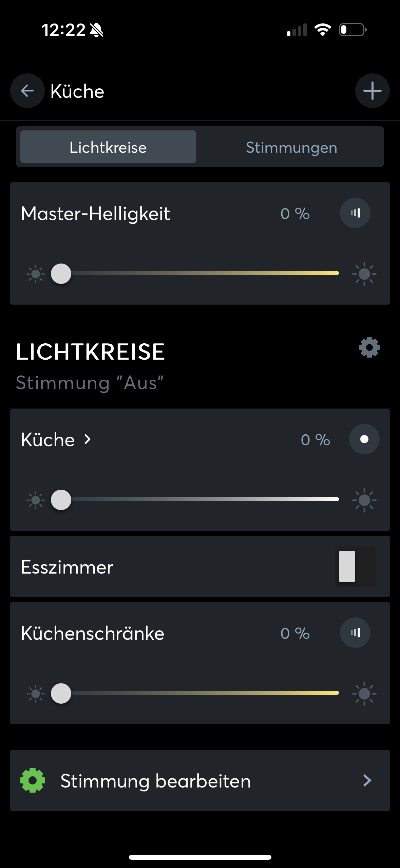Tap Küchenschränke brightness slider handle
This screenshot has width=400, height=868.
pos(61,693)
